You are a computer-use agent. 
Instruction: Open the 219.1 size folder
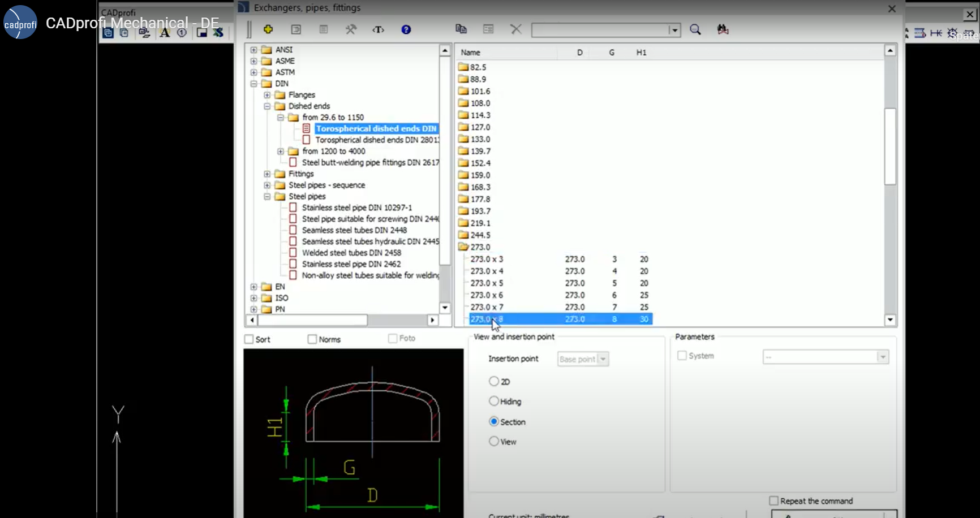[x=480, y=223]
